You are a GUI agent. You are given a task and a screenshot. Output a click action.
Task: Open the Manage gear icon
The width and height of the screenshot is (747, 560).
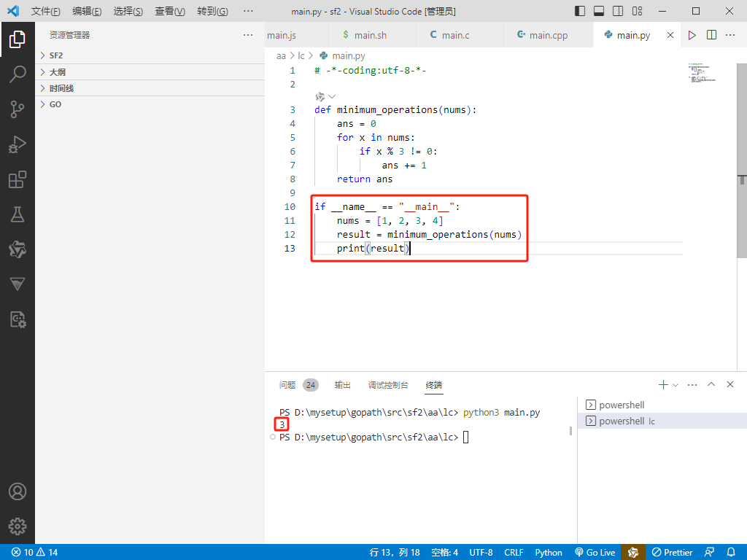(x=18, y=526)
